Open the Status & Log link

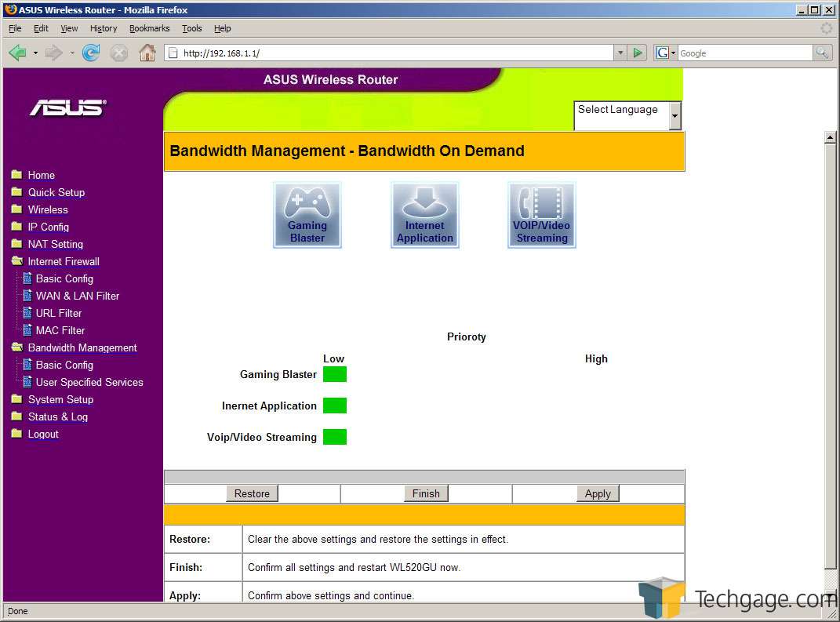tap(58, 416)
